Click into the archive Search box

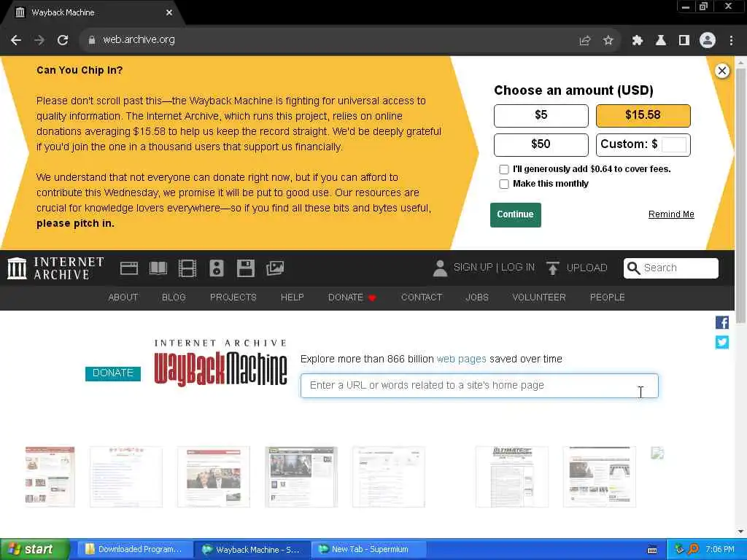671,268
